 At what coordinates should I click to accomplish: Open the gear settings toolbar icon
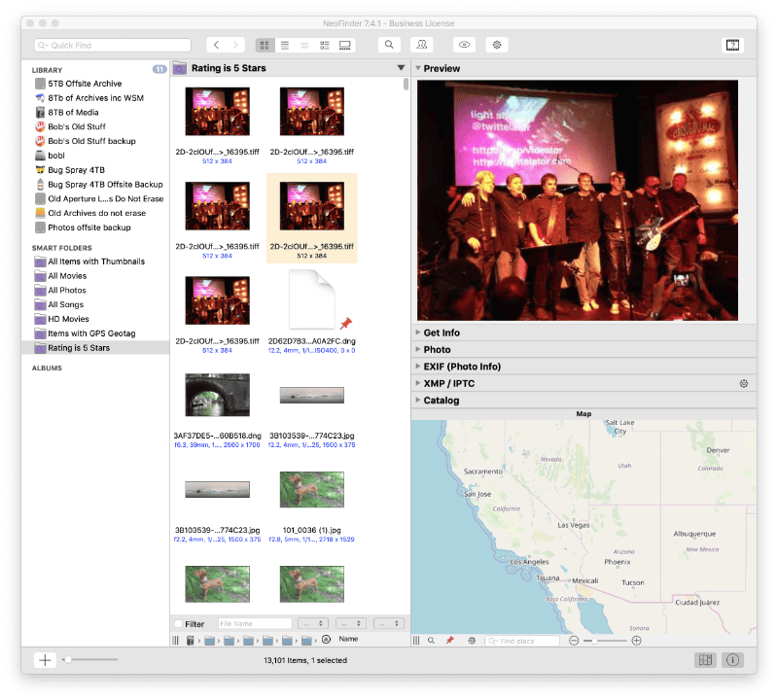(497, 45)
